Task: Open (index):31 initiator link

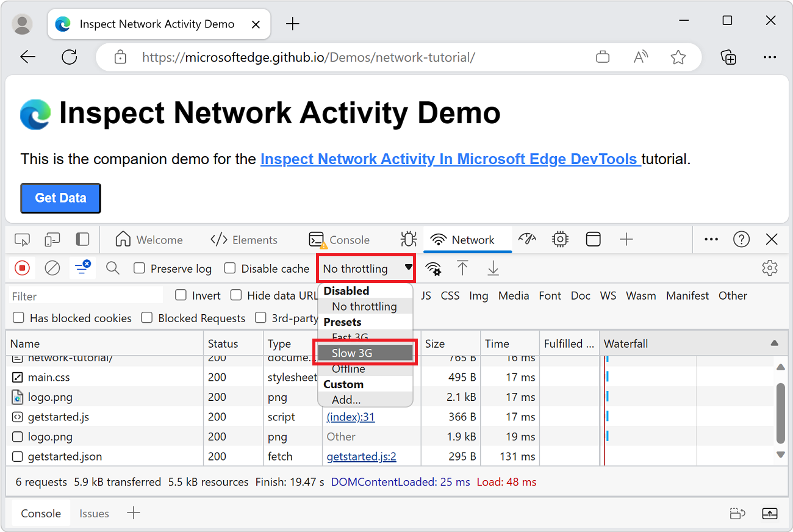Action: 351,417
